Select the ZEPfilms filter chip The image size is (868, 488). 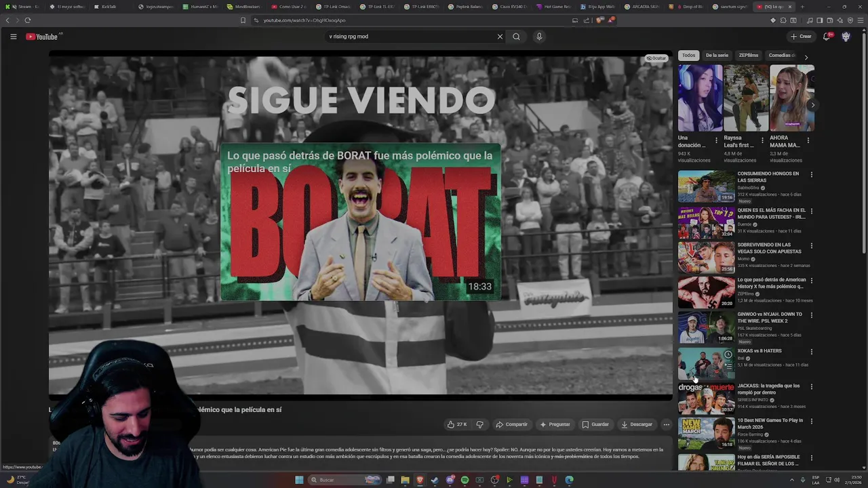pos(749,56)
